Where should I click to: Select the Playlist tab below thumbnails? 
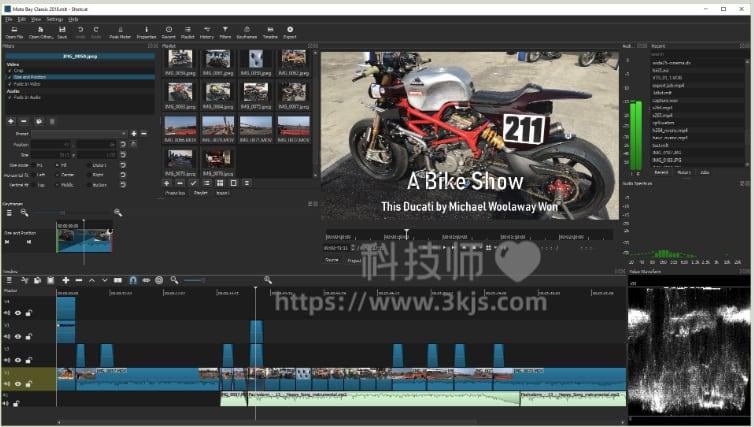click(201, 193)
